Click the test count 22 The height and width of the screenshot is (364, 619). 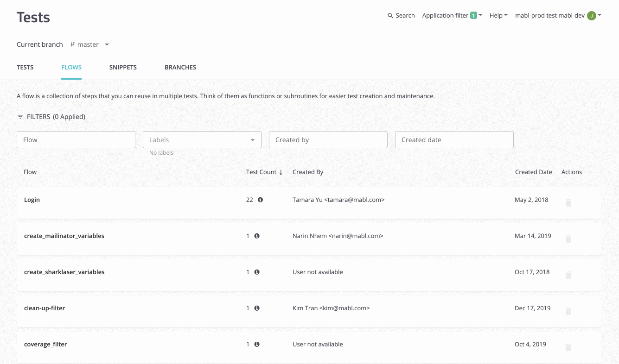click(x=249, y=200)
